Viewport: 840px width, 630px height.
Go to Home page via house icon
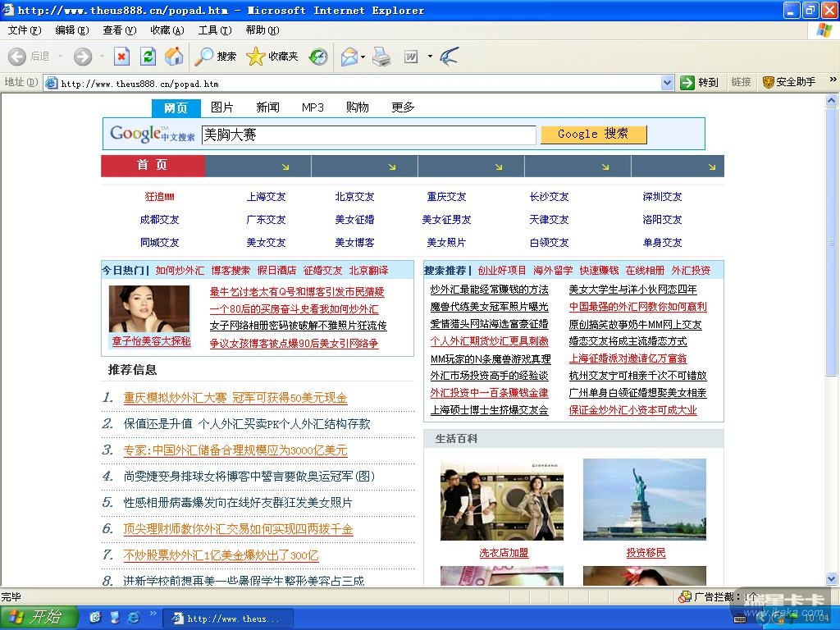[174, 57]
